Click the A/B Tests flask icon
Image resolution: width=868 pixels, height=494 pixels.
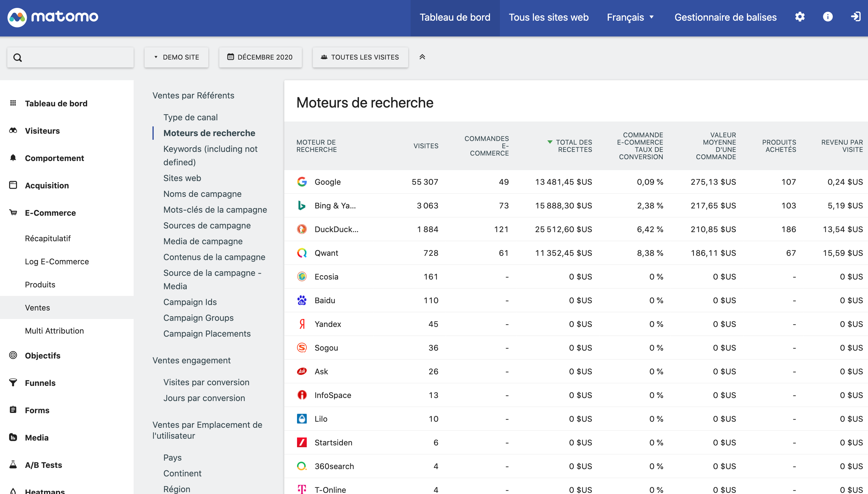click(x=13, y=465)
